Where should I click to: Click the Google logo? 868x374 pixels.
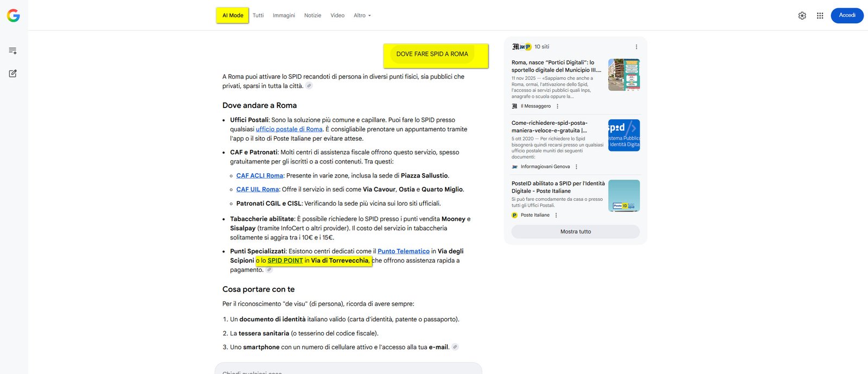coord(14,16)
